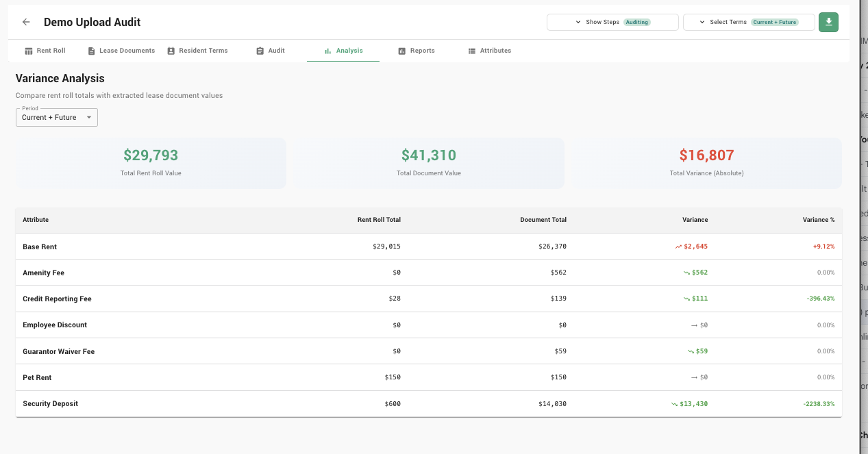Click the Rent Roll Total column header
This screenshot has height=454, width=868.
click(379, 220)
